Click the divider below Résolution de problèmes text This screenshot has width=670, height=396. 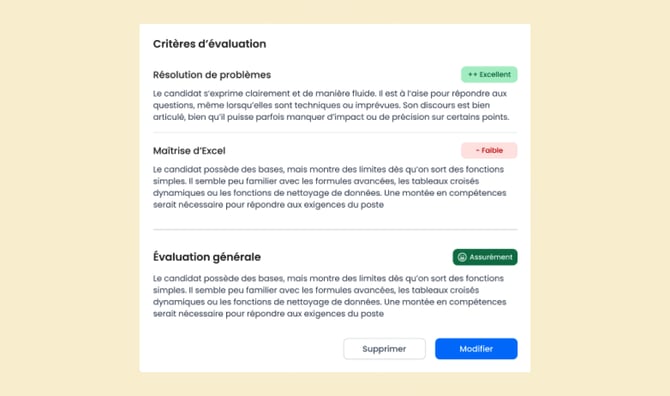click(335, 132)
